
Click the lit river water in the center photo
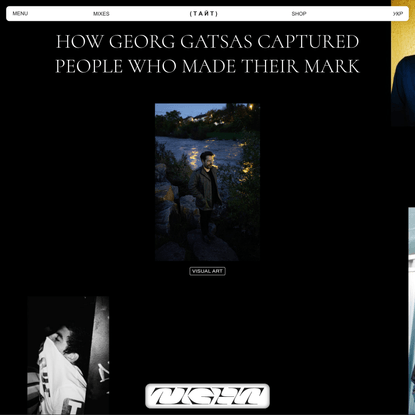point(200,149)
